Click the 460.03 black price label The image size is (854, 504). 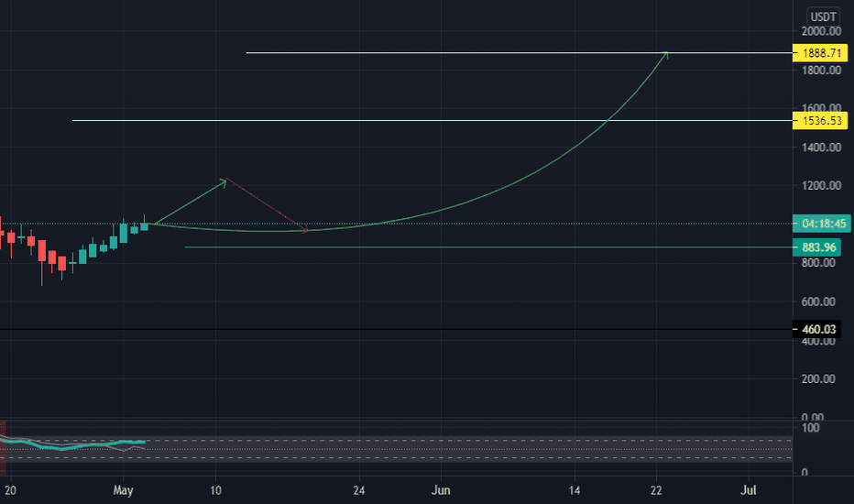[817, 329]
